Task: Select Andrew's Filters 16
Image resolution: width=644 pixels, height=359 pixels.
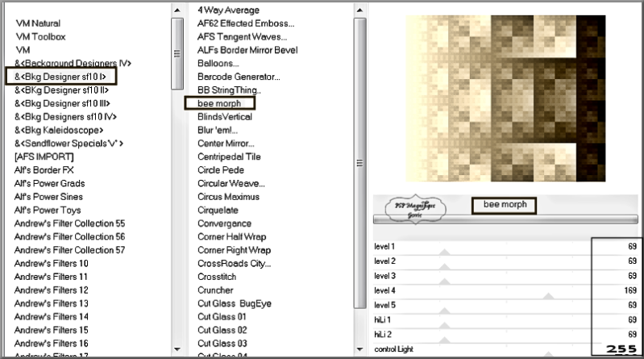Action: click(52, 344)
